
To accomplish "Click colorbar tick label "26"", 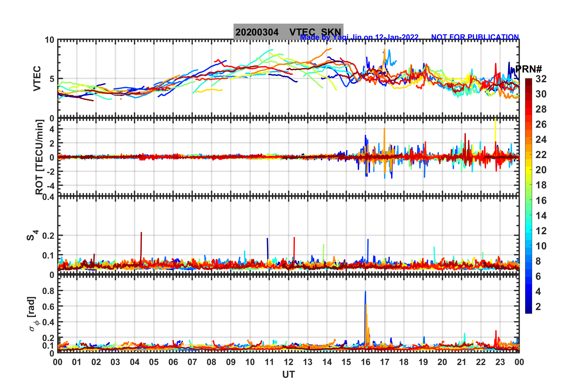I will 541,124.
